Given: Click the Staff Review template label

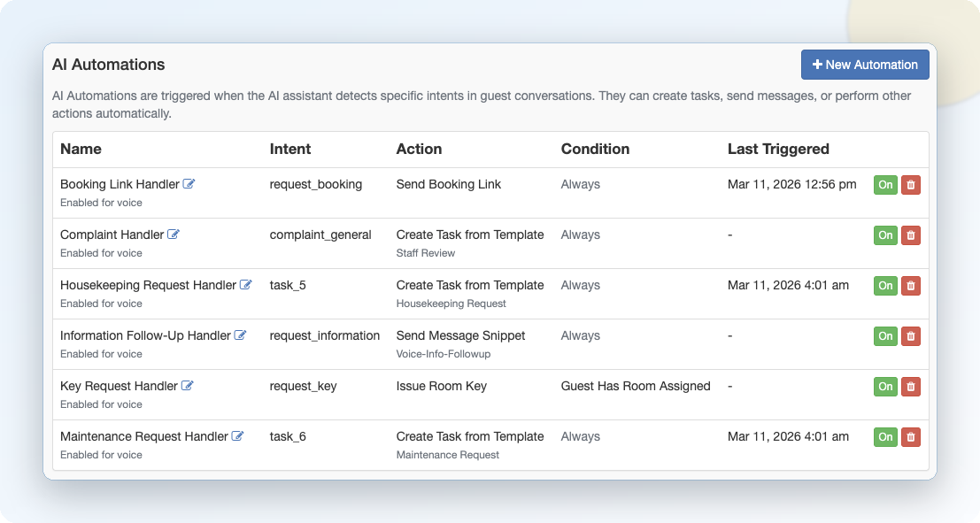Looking at the screenshot, I should pyautogui.click(x=426, y=253).
